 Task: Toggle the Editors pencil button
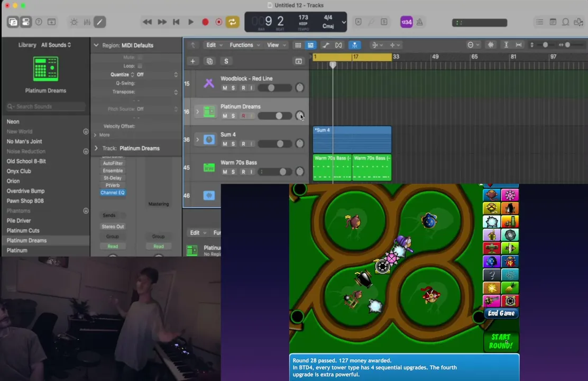coord(100,22)
